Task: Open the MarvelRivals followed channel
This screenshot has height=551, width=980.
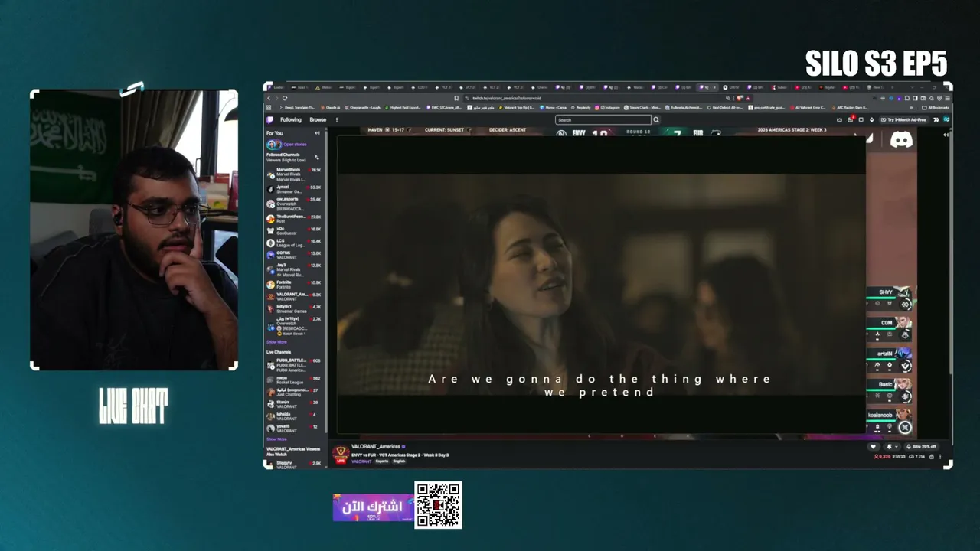Action: pyautogui.click(x=294, y=174)
